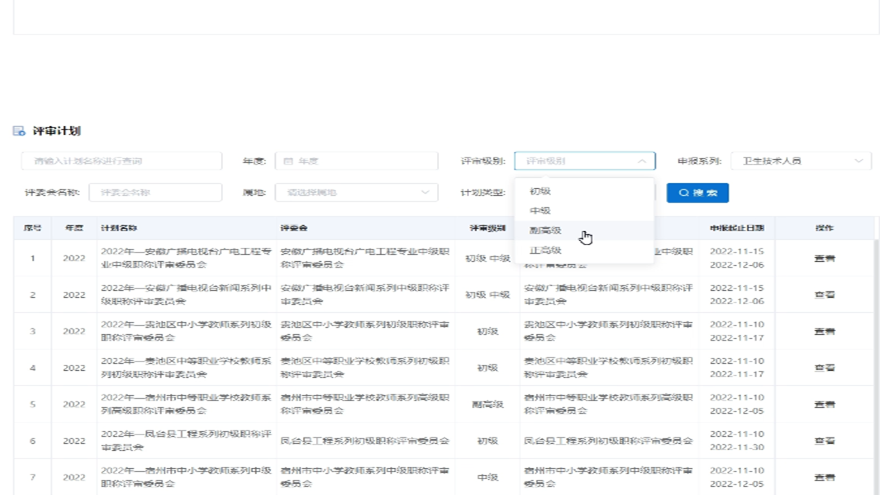880x495 pixels.
Task: Choose 正高级 option in dropdown
Action: 545,250
